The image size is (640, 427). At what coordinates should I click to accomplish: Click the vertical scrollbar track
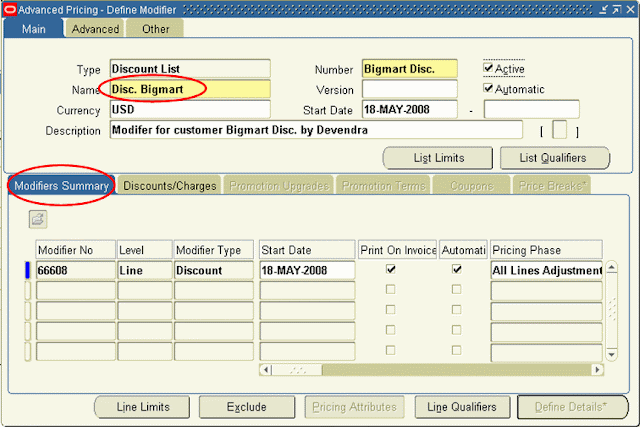pos(611,311)
